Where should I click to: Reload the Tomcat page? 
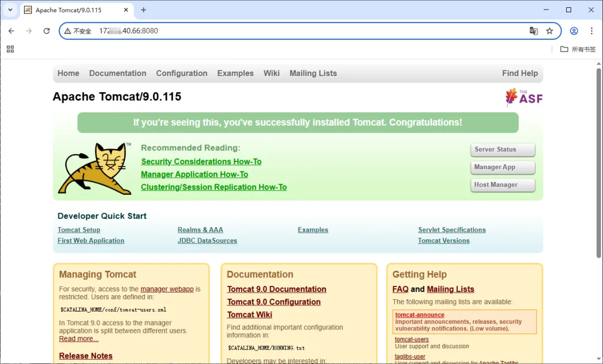(46, 31)
